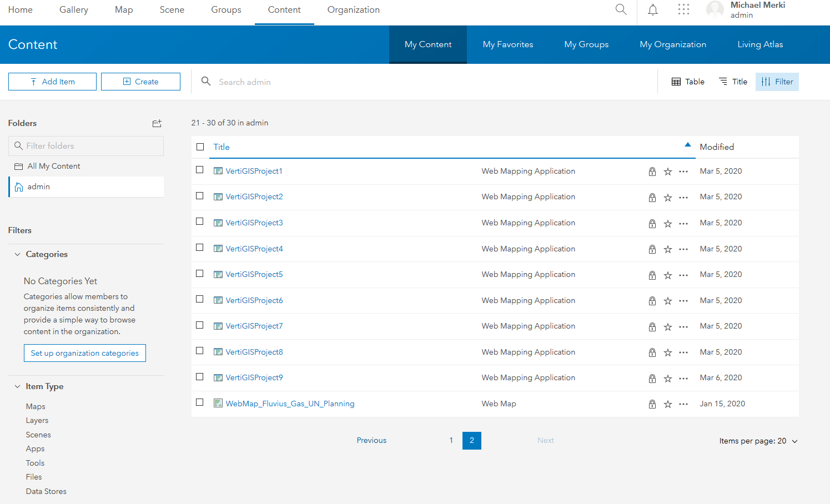This screenshot has width=830, height=504.
Task: Click the lock share icon for VertiGISProject1
Action: [652, 172]
